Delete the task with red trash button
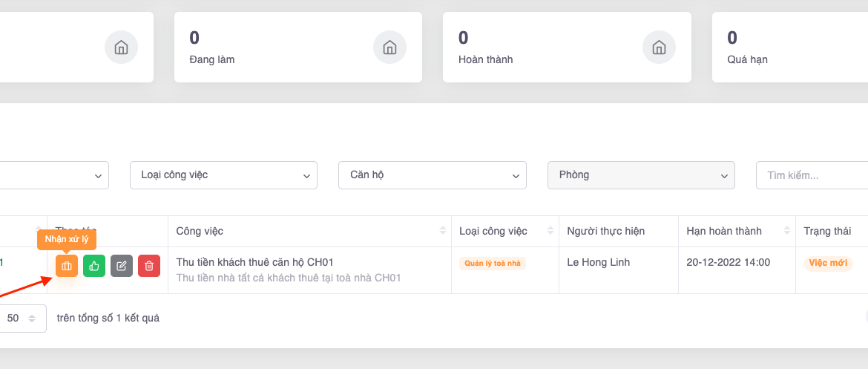Viewport: 868px width, 369px height. point(149,266)
